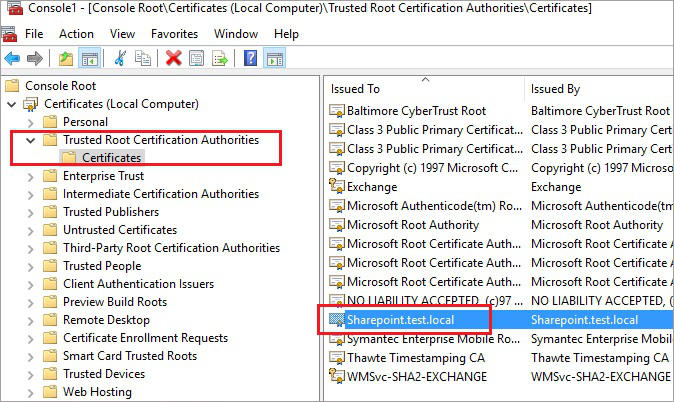Select NO LIABILITY ACCEPTED certificate row
The image size is (674, 402).
(x=435, y=301)
